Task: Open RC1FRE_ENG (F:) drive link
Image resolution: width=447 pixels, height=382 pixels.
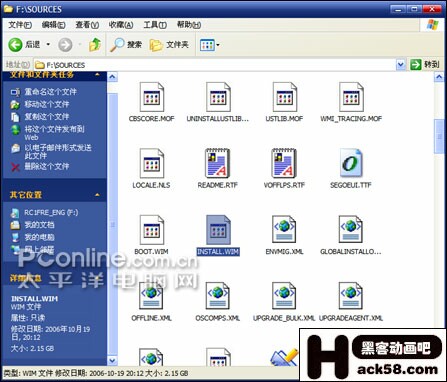Action: point(45,213)
